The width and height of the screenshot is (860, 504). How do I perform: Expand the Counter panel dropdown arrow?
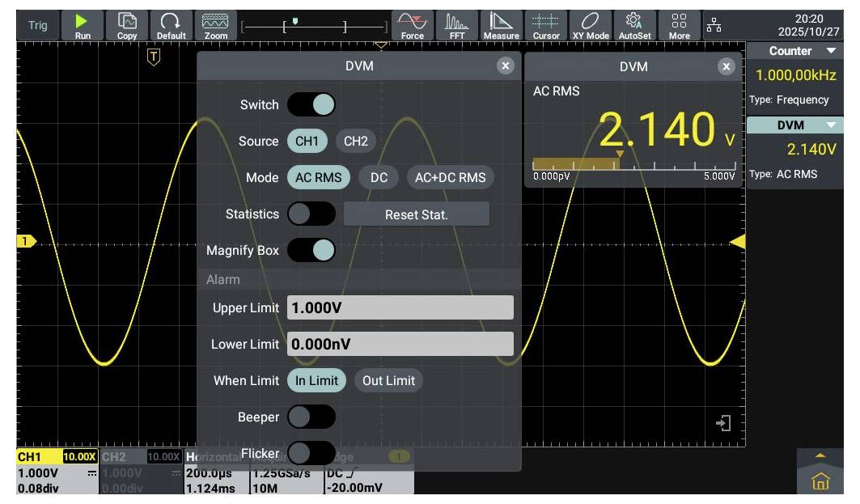click(832, 51)
